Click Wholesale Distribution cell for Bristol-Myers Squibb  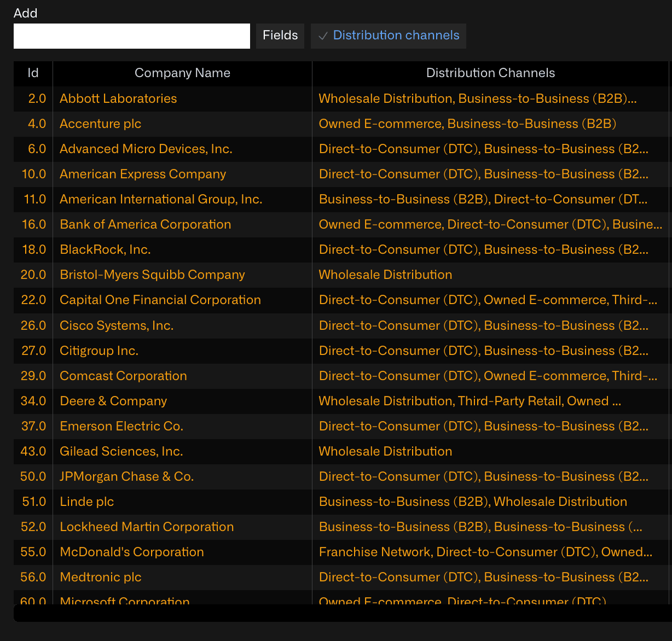coord(385,275)
